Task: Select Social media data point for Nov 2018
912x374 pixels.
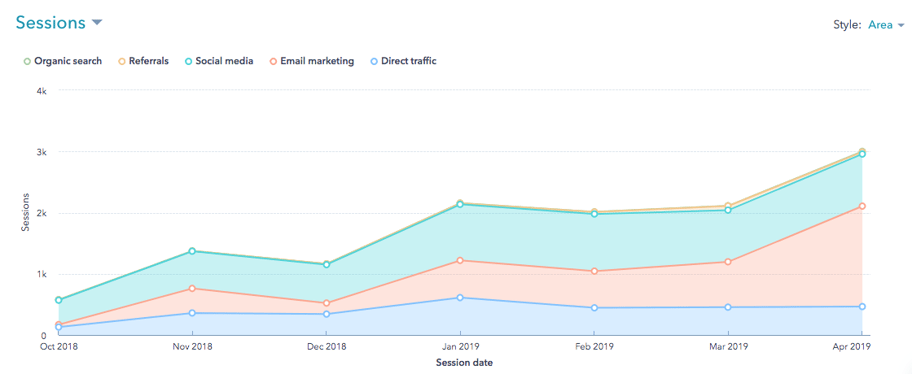Action: (192, 251)
